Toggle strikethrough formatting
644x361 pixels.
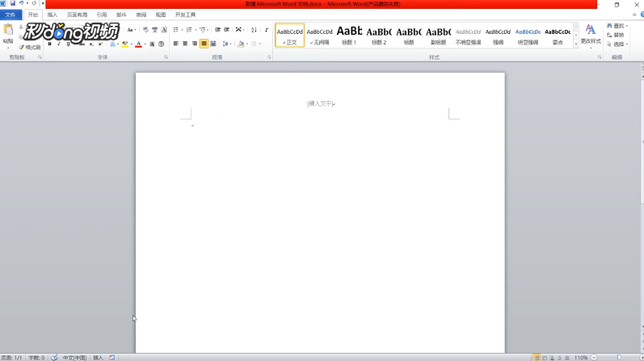(x=82, y=44)
